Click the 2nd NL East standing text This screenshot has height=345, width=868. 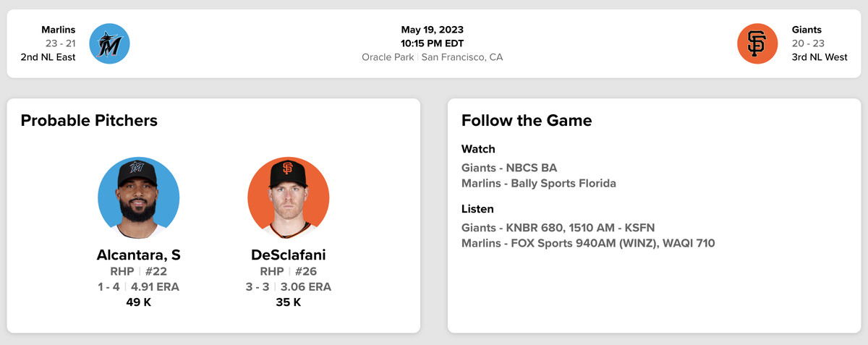tap(48, 57)
